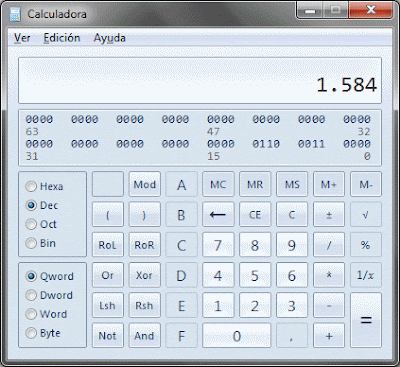The height and width of the screenshot is (367, 400).
Task: Click the equals key
Action: (366, 320)
